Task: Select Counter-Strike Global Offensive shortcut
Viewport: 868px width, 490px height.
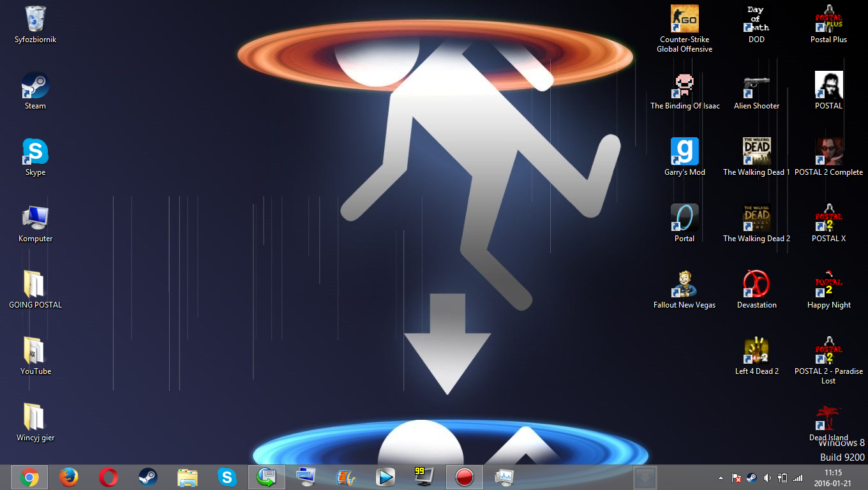Action: [685, 29]
